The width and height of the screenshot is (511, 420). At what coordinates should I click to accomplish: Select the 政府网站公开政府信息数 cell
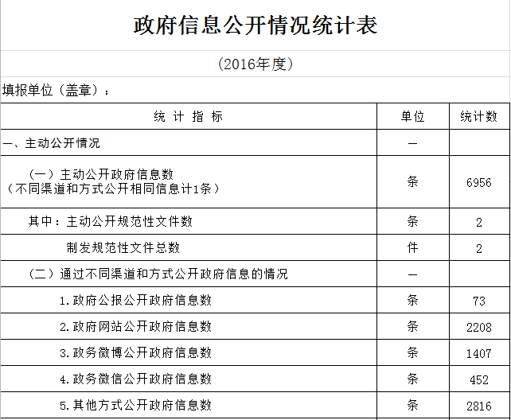pyautogui.click(x=135, y=327)
